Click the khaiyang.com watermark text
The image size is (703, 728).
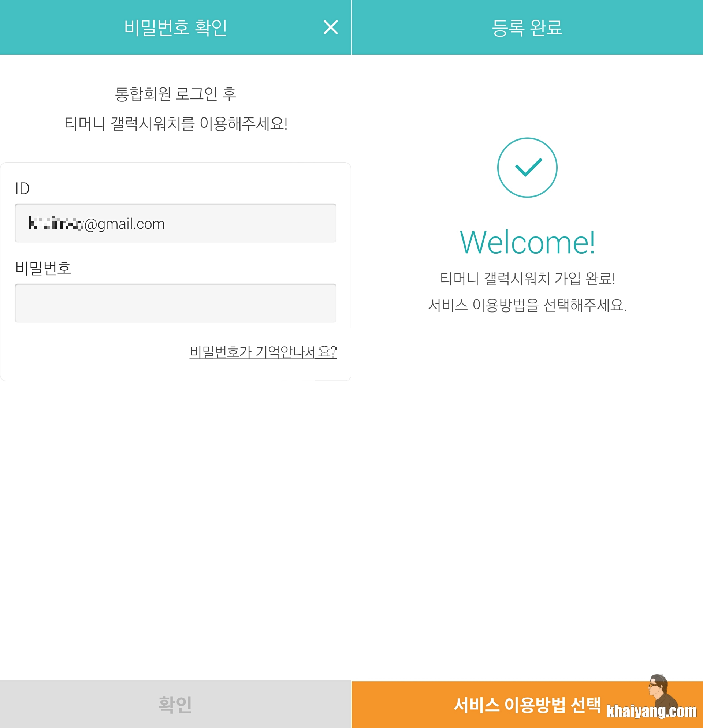click(651, 711)
